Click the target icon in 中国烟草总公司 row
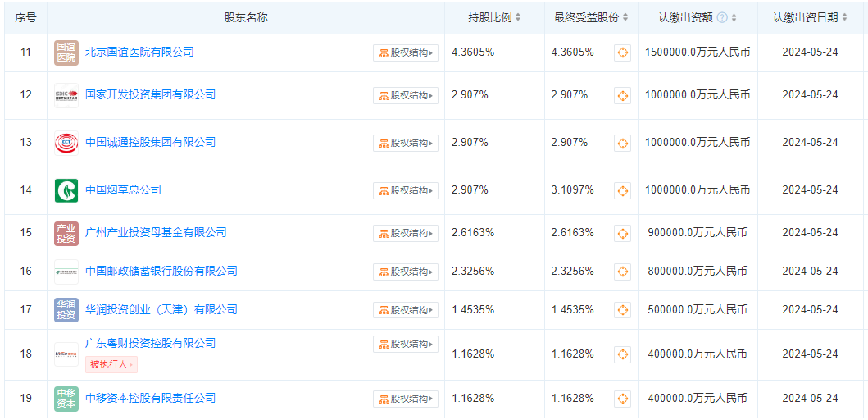 [622, 190]
